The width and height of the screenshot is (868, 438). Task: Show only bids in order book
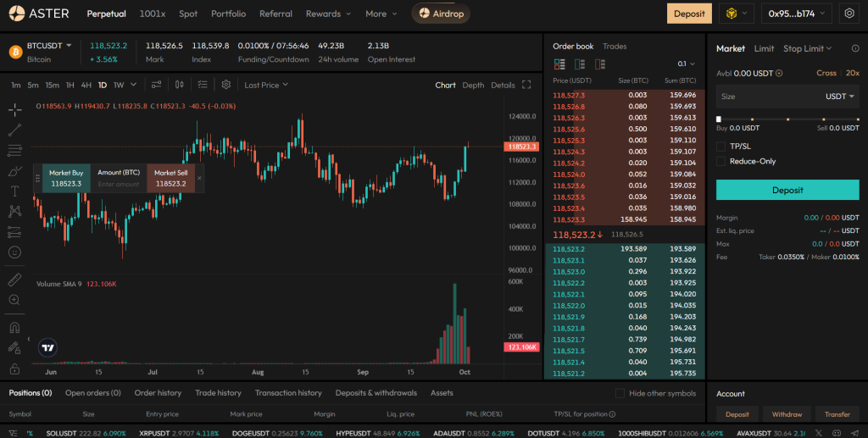(x=580, y=64)
